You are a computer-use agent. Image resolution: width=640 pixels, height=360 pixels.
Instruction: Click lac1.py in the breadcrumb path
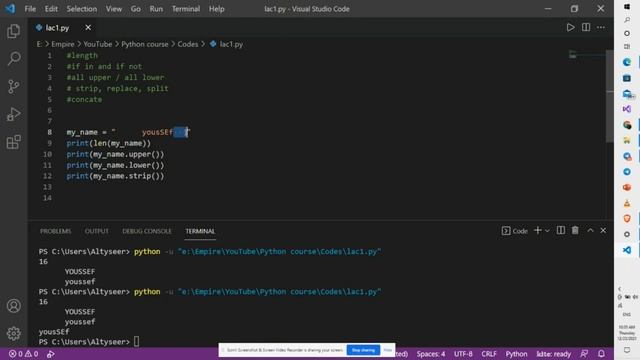(231, 44)
